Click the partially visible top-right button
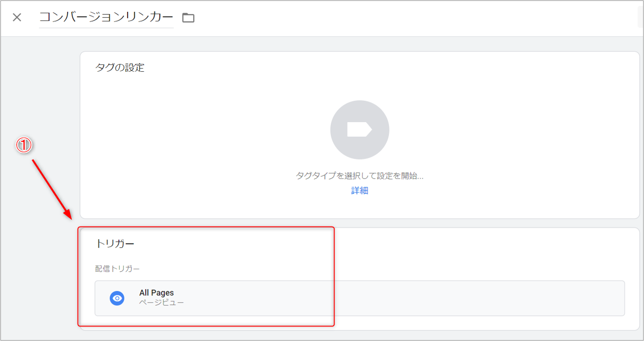Screen dimensions: 644x341 pos(640,18)
